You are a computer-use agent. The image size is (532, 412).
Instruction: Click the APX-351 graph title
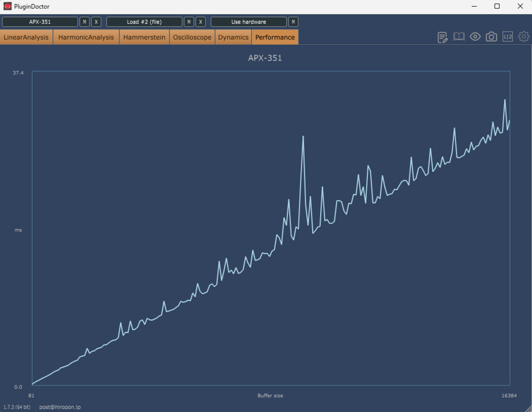(265, 58)
